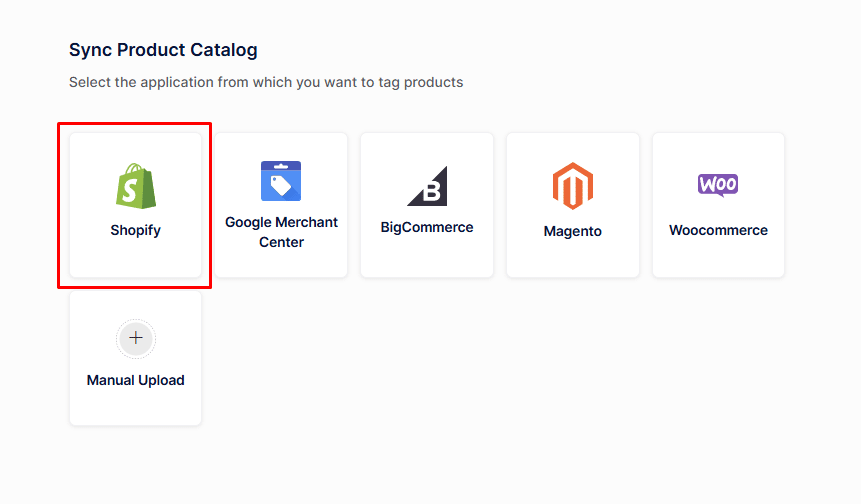Select the Shopify text label
This screenshot has height=504, width=861.
click(135, 230)
